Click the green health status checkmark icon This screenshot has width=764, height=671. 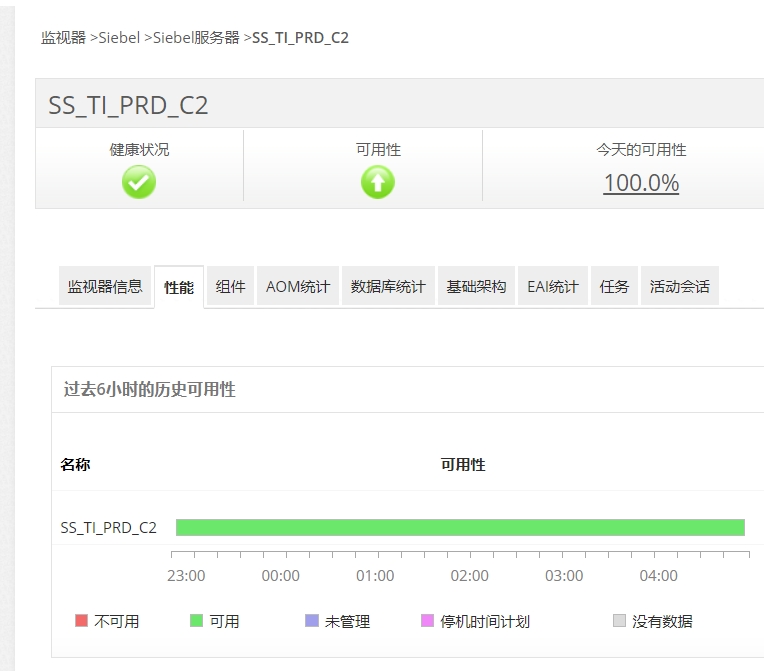(139, 182)
